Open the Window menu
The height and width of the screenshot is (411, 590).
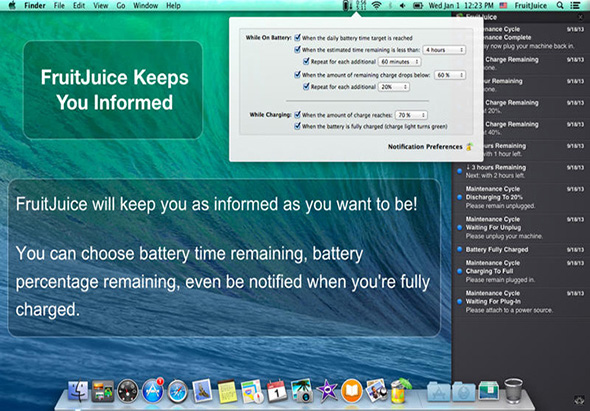[146, 6]
